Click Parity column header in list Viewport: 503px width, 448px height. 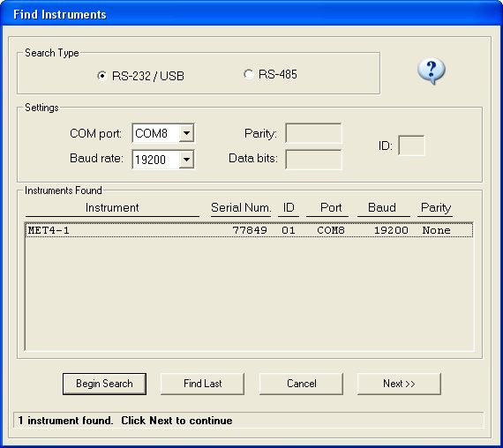click(x=436, y=208)
